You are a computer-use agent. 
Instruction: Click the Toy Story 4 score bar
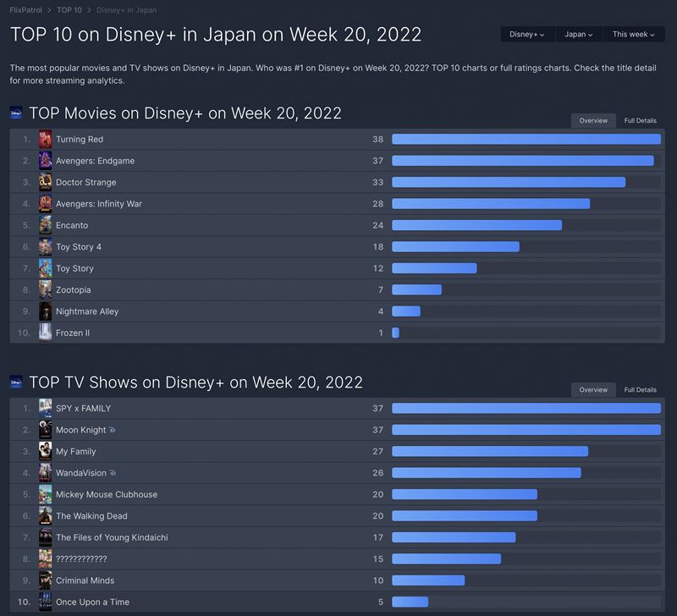click(x=455, y=247)
